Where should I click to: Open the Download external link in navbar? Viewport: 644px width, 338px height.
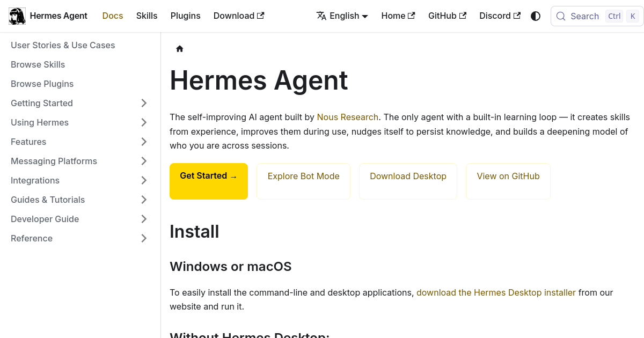239,16
